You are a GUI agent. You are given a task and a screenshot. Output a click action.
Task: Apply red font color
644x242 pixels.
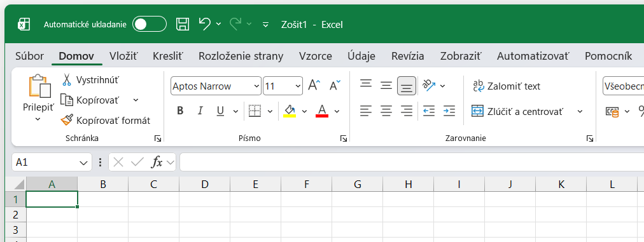coord(322,111)
